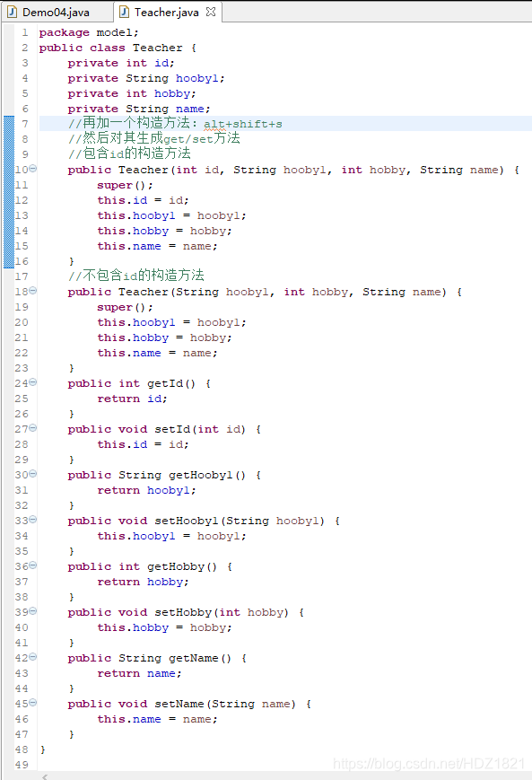Collapse the setId method fold at line 27
This screenshot has width=532, height=780.
[x=33, y=428]
